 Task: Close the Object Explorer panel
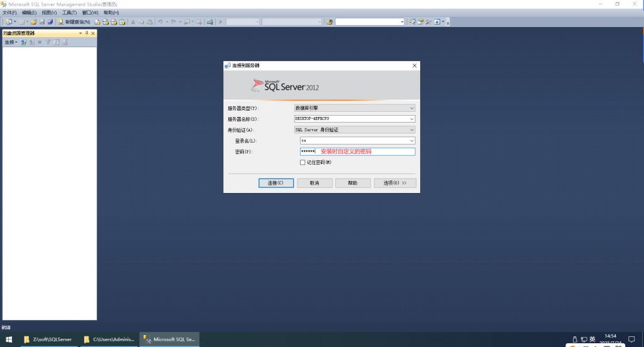click(93, 33)
